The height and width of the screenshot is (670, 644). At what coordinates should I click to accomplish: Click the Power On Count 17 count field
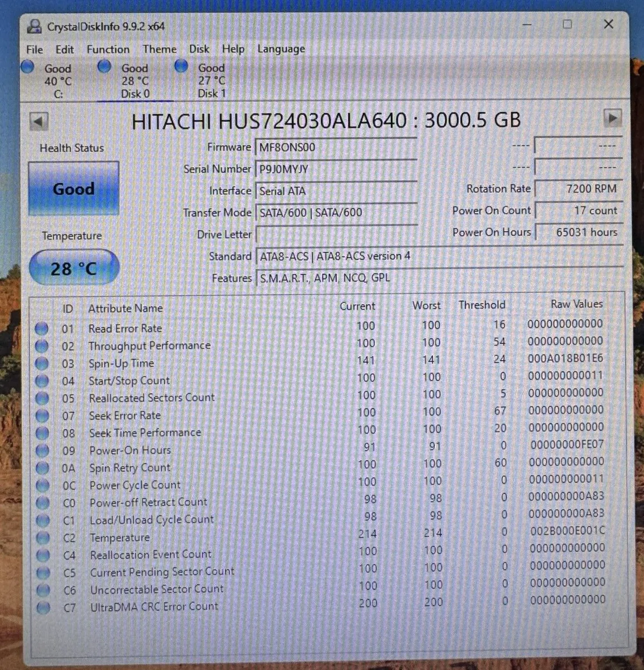tap(578, 210)
